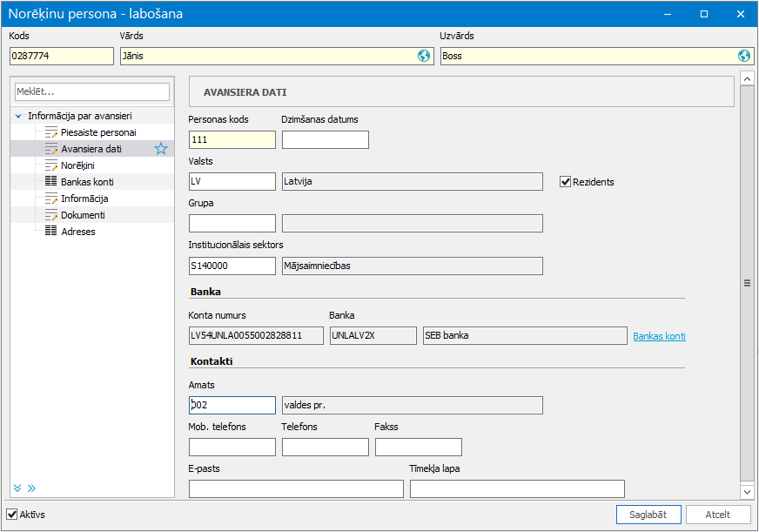The width and height of the screenshot is (759, 532).
Task: Open the Adreses section
Action: tap(78, 232)
